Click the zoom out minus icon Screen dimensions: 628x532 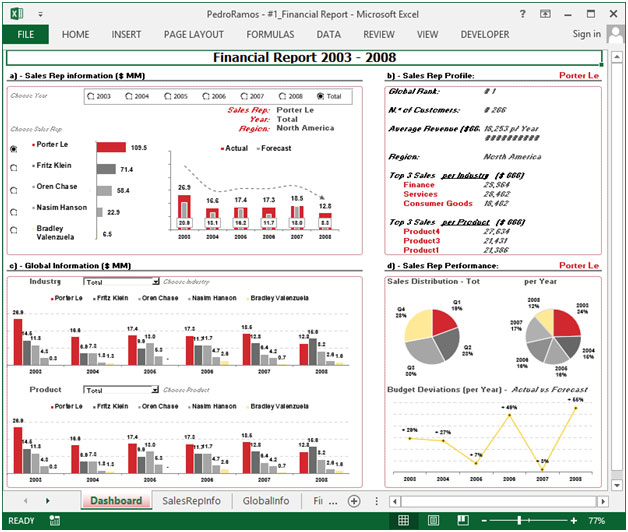tap(484, 521)
